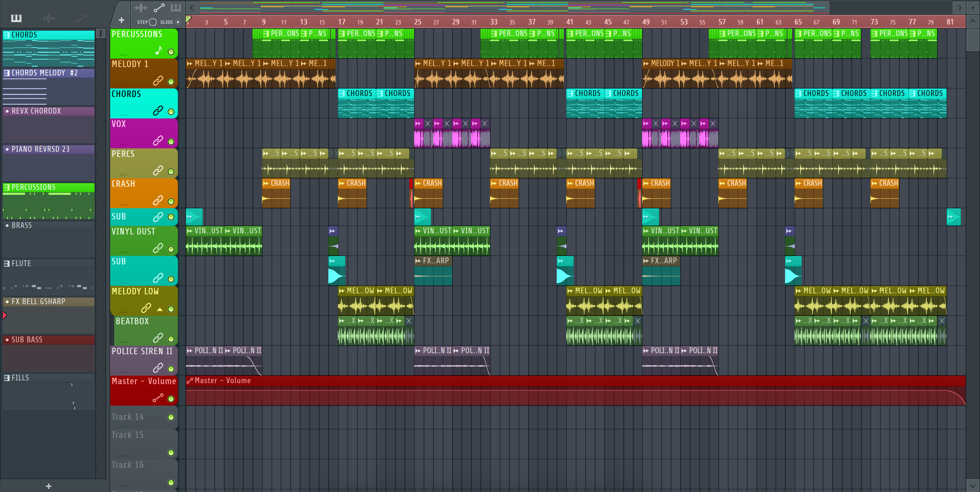Enable STEP mode checkbox

(x=152, y=22)
